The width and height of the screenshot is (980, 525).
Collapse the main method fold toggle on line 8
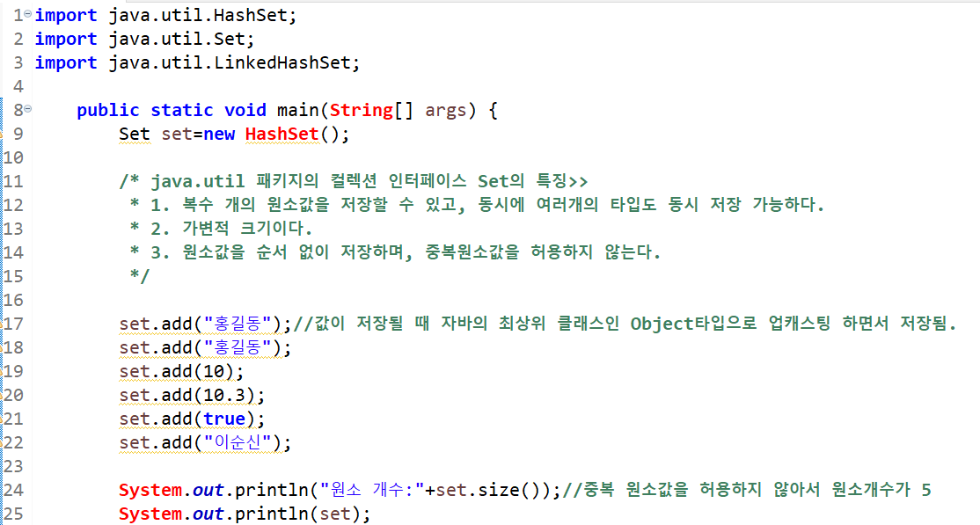tap(28, 109)
